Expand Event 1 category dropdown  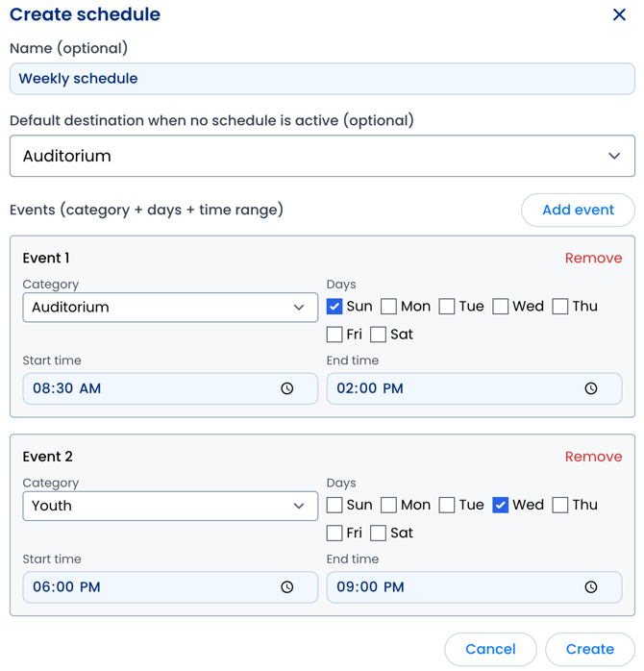[x=170, y=308]
